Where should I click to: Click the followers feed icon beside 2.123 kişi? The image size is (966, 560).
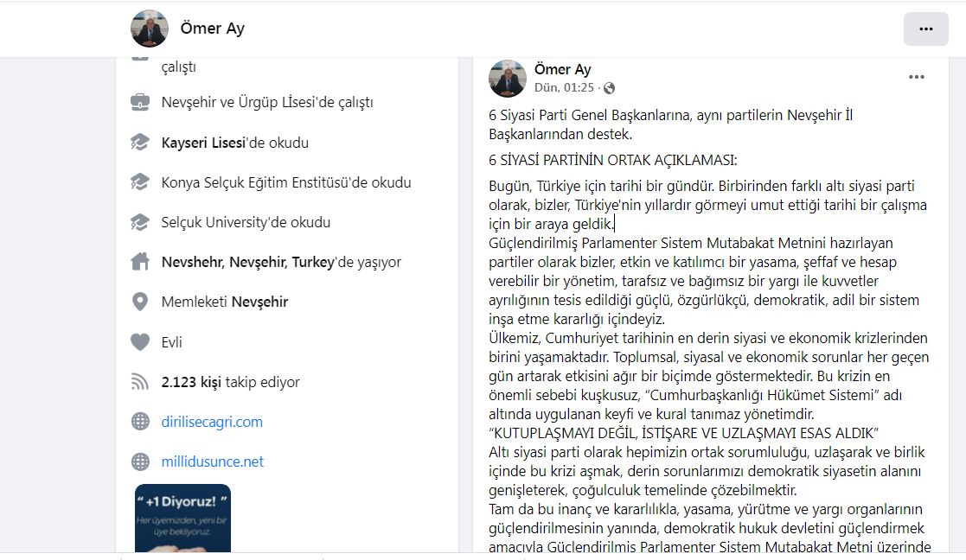pyautogui.click(x=140, y=381)
